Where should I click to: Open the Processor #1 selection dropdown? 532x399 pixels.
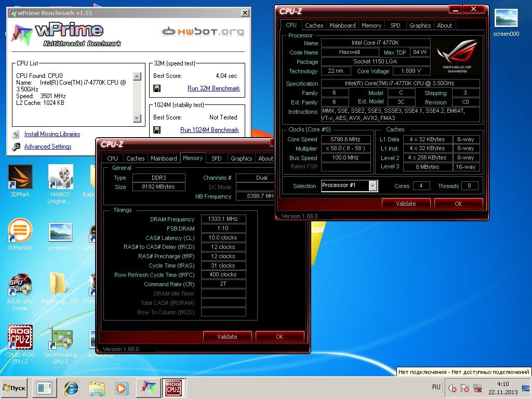pyautogui.click(x=373, y=185)
